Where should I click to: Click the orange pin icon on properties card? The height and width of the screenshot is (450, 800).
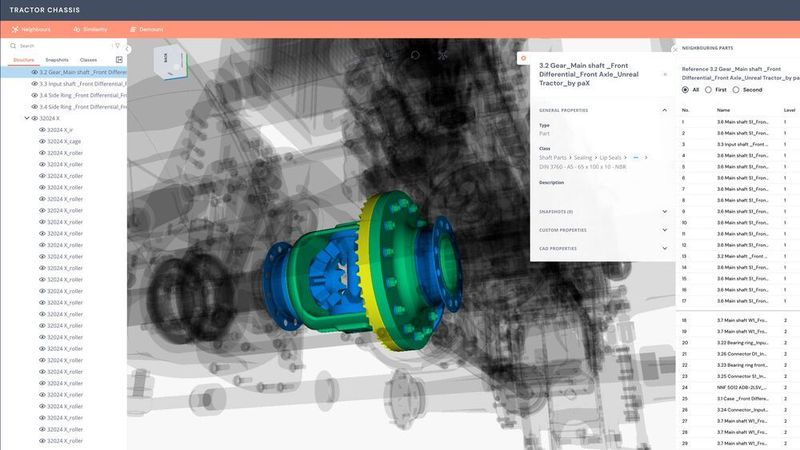523,58
